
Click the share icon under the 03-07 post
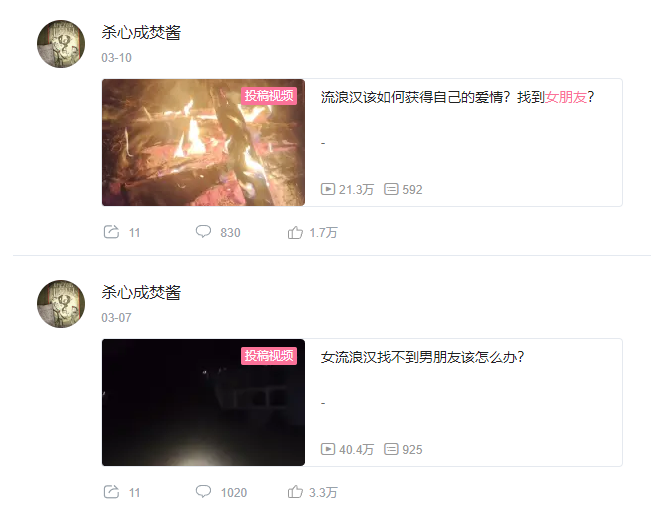[111, 492]
